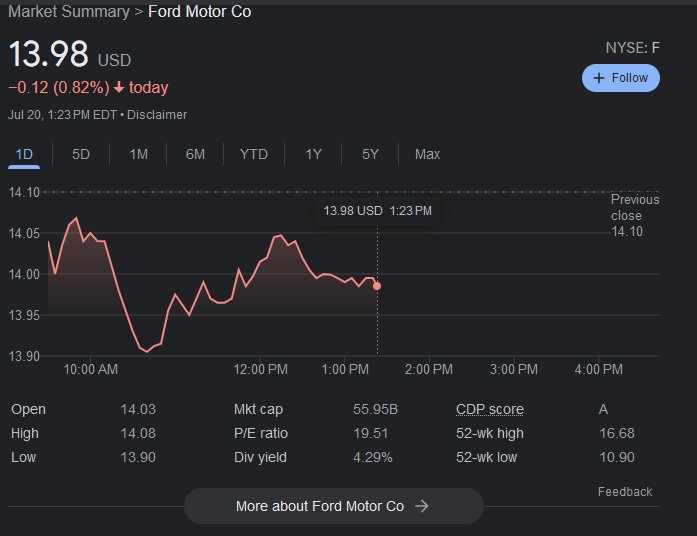This screenshot has width=697, height=536.
Task: Click the 13.95 y-axis label
Action: coord(24,315)
